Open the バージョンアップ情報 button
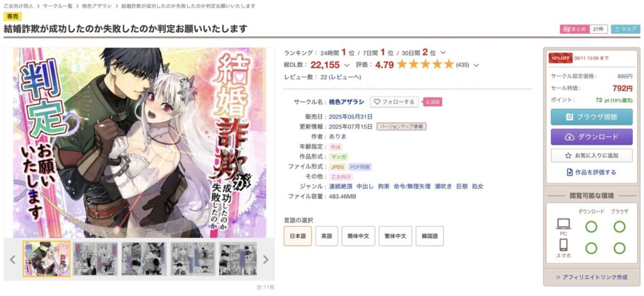 pyautogui.click(x=401, y=127)
